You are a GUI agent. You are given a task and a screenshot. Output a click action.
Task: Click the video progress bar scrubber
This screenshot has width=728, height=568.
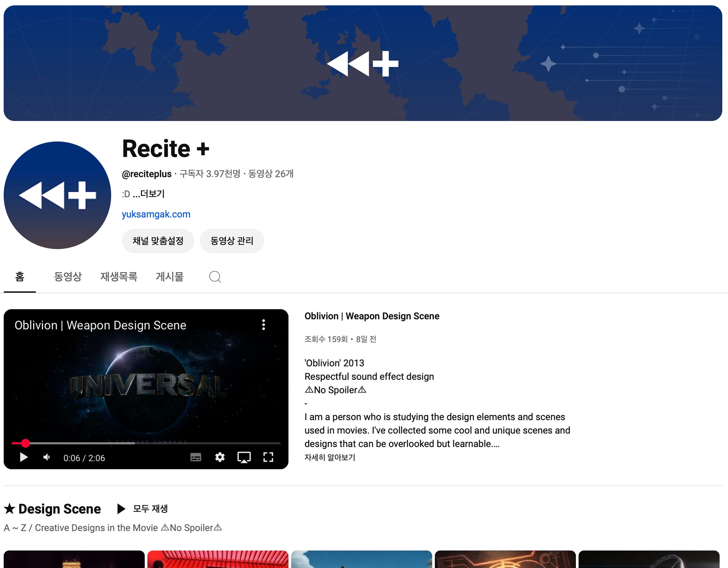click(x=25, y=443)
